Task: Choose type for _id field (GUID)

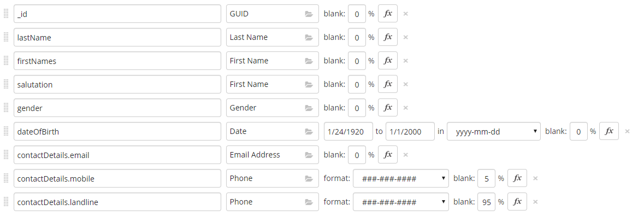Action: click(x=273, y=14)
